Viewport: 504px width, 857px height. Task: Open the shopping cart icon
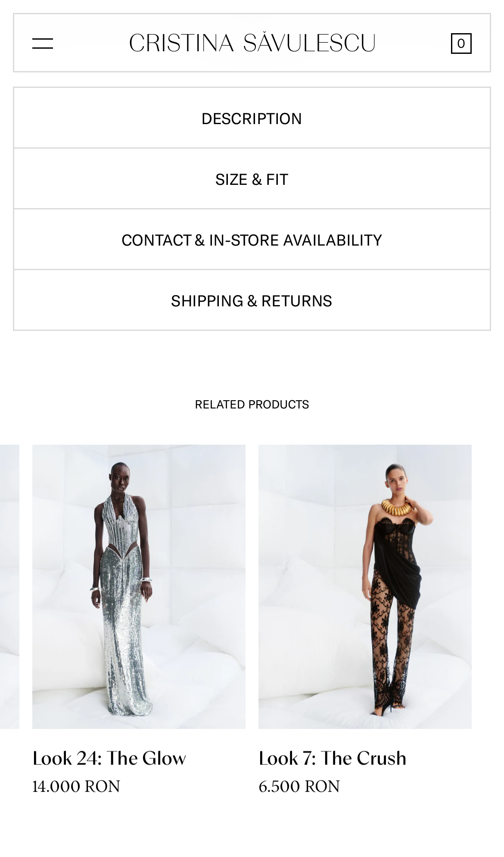click(x=461, y=44)
